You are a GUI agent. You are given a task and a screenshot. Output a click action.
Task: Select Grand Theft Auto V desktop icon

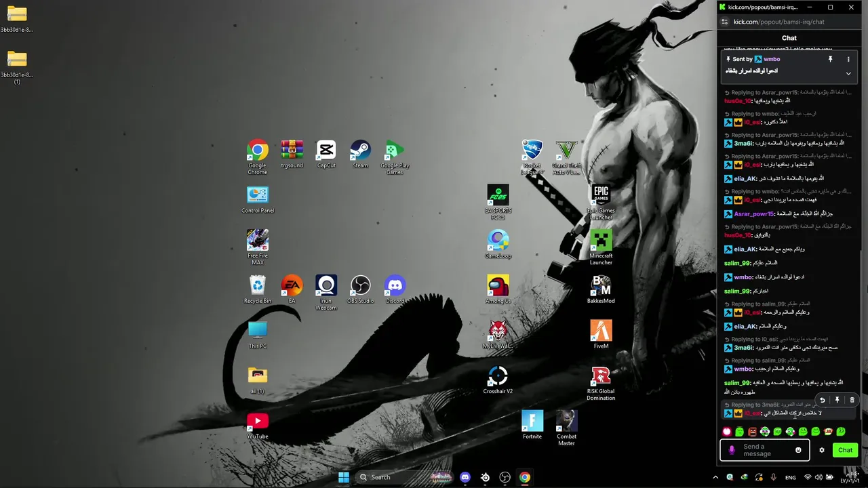tap(566, 157)
